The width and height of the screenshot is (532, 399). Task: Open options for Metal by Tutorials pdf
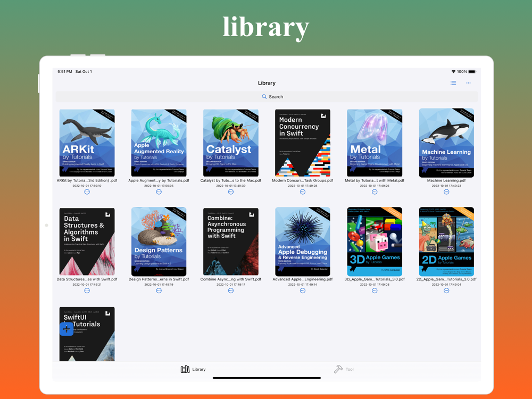pyautogui.click(x=375, y=192)
